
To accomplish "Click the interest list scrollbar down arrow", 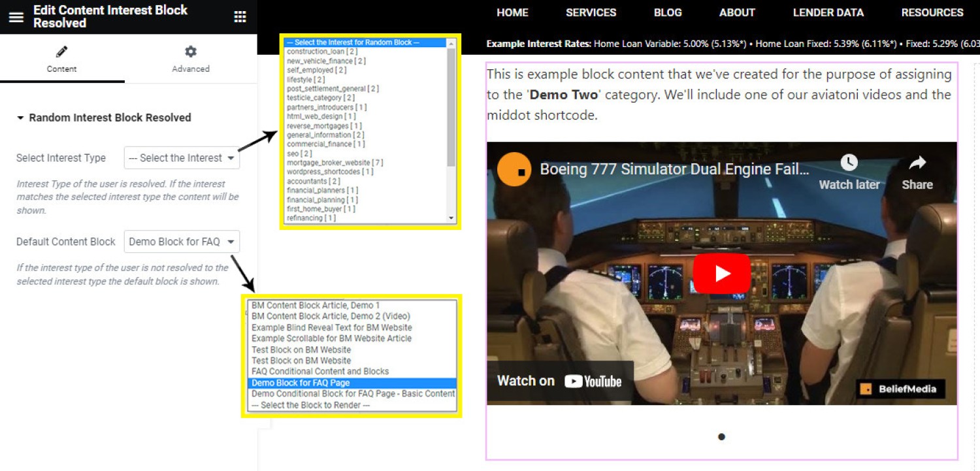I will 451,218.
